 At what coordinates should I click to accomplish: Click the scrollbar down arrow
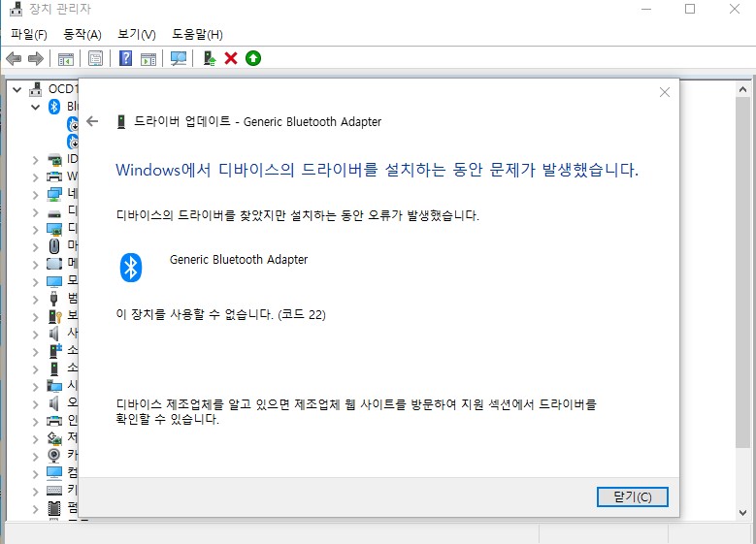click(742, 513)
